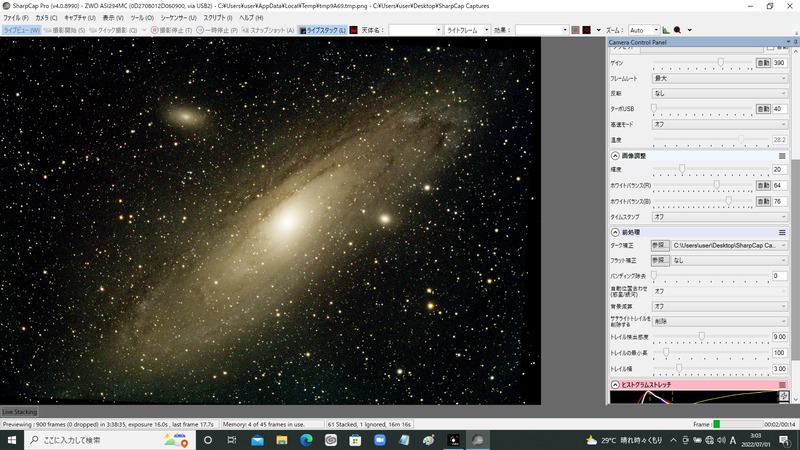The width and height of the screenshot is (800, 450).
Task: Open the ヘルプ (H) menu
Action: 251,18
